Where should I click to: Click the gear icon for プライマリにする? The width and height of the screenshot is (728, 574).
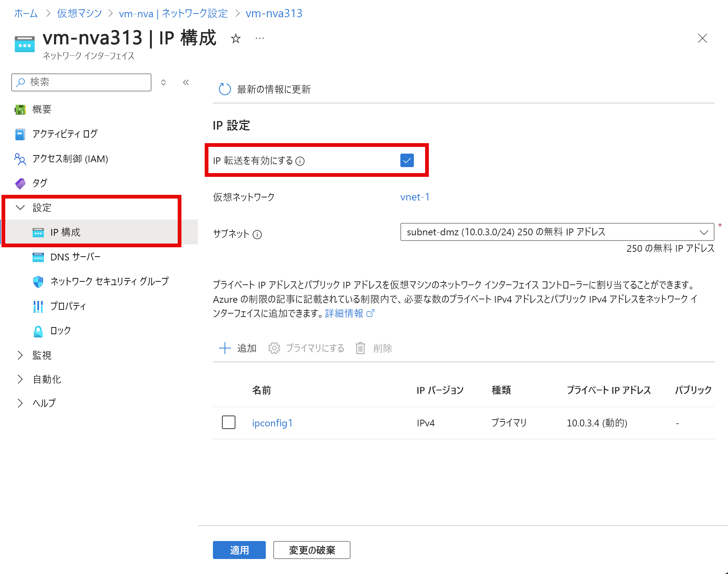tap(274, 348)
